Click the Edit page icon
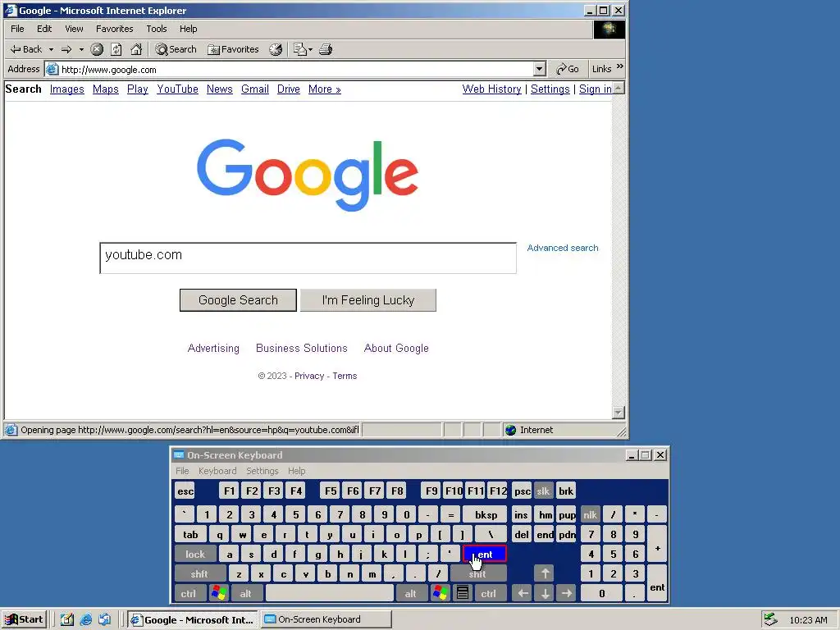This screenshot has width=840, height=630. [299, 49]
